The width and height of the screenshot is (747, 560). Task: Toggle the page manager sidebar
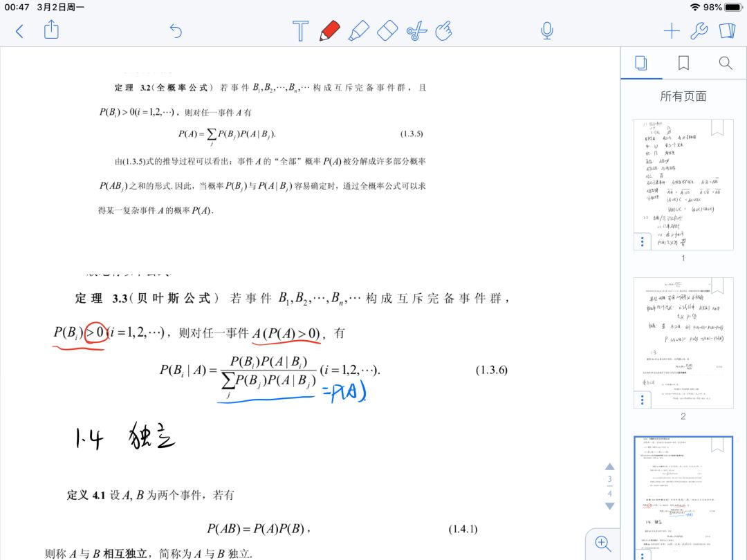click(x=726, y=30)
